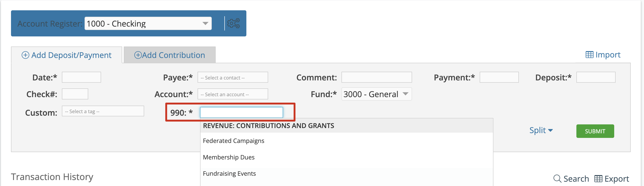Click the Import table icon
The height and width of the screenshot is (186, 644).
point(589,55)
